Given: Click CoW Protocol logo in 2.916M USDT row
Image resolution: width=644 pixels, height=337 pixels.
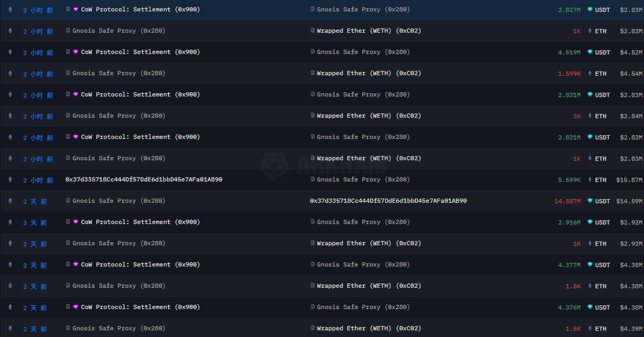Looking at the screenshot, I should [x=76, y=222].
